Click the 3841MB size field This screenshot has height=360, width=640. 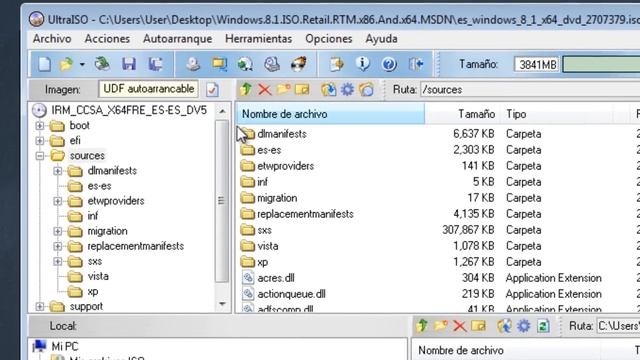(537, 64)
